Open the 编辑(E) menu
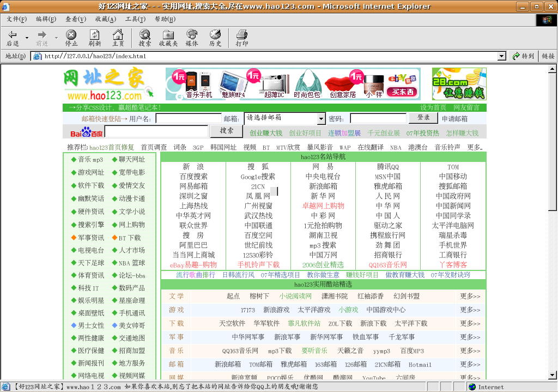This screenshot has width=558, height=392. click(x=46, y=19)
